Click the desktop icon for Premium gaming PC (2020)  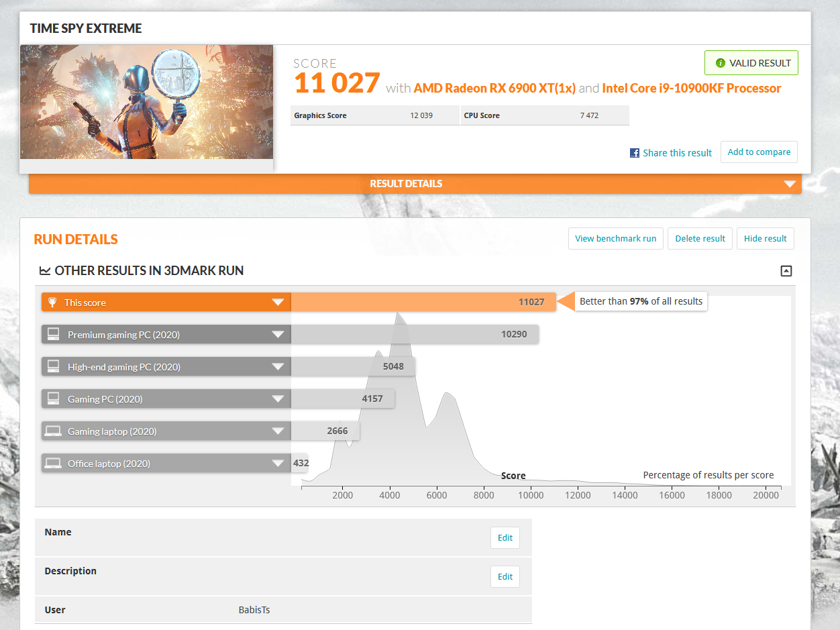tap(53, 334)
